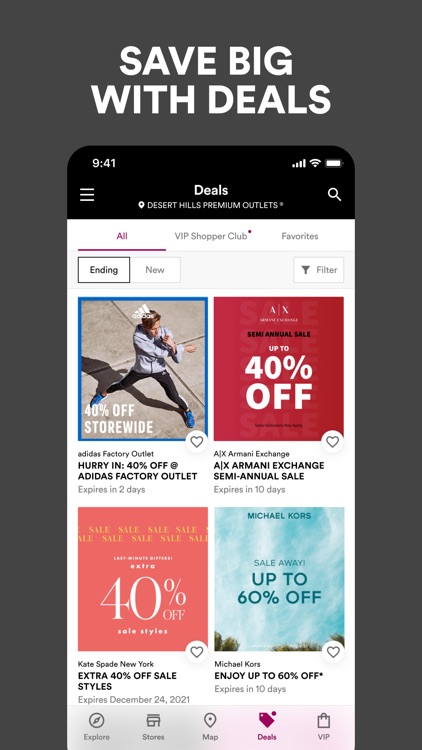Tap the search magnifier icon
Viewport: 422px width, 750px height.
click(334, 194)
